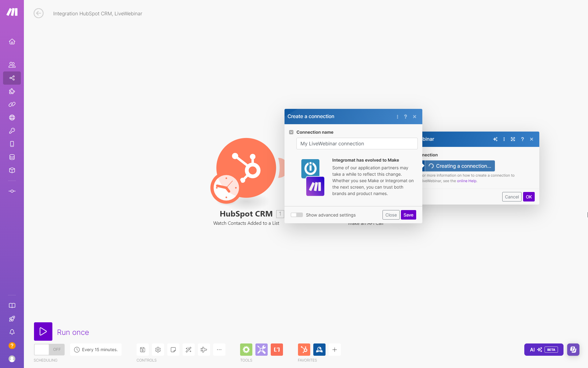This screenshot has width=588, height=368.
Task: Click the Connection name input field
Action: tap(357, 144)
